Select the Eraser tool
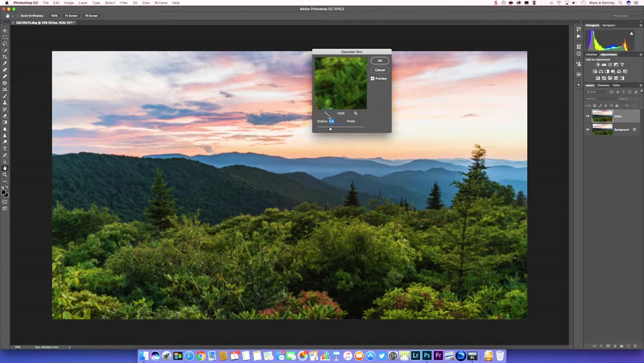The width and height of the screenshot is (644, 363). coord(5,115)
